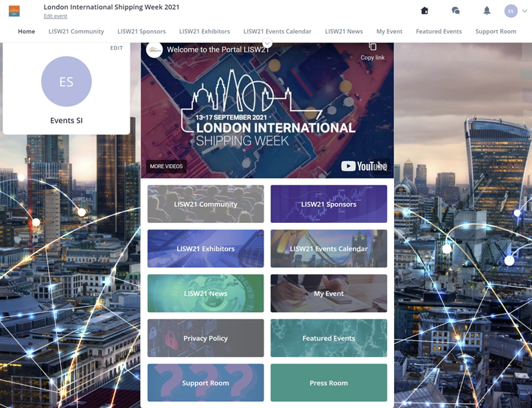Play the London International Shipping Week video

pyautogui.click(x=267, y=112)
